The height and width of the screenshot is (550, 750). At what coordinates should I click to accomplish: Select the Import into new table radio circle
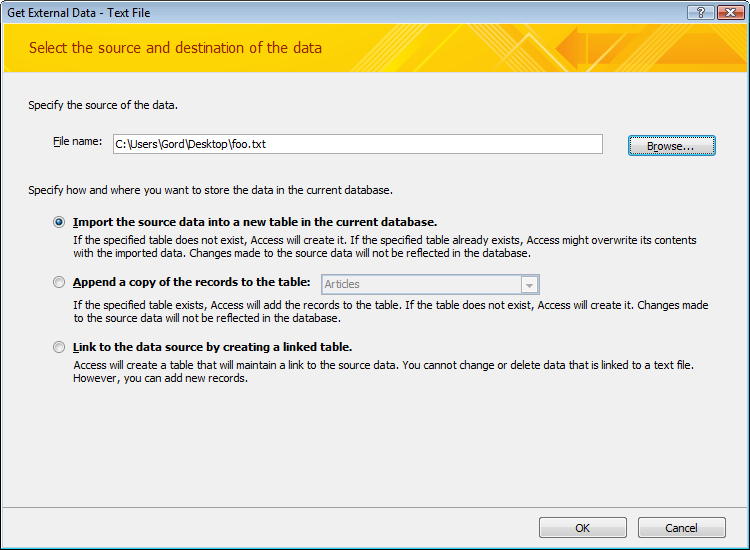click(x=60, y=222)
